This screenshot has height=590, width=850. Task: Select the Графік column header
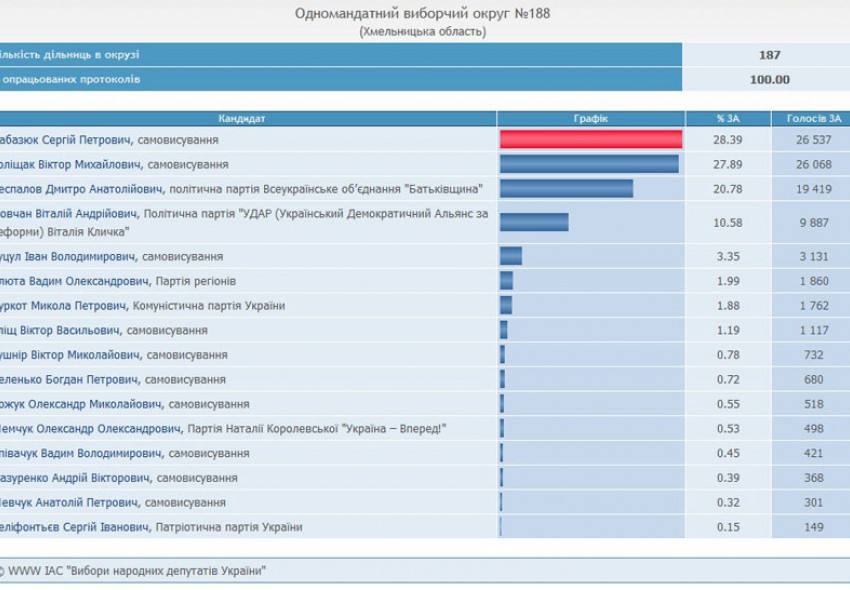pos(590,118)
